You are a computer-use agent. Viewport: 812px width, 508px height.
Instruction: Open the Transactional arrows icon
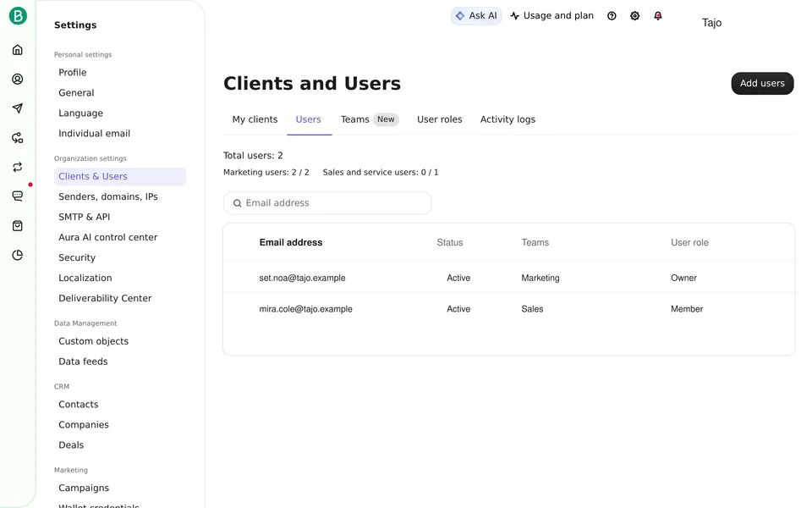(18, 167)
